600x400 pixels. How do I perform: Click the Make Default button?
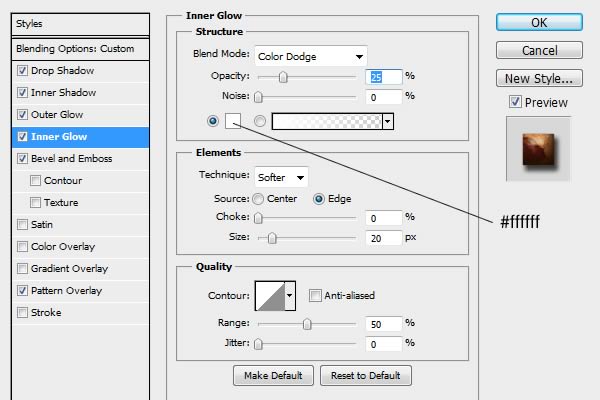click(x=273, y=376)
